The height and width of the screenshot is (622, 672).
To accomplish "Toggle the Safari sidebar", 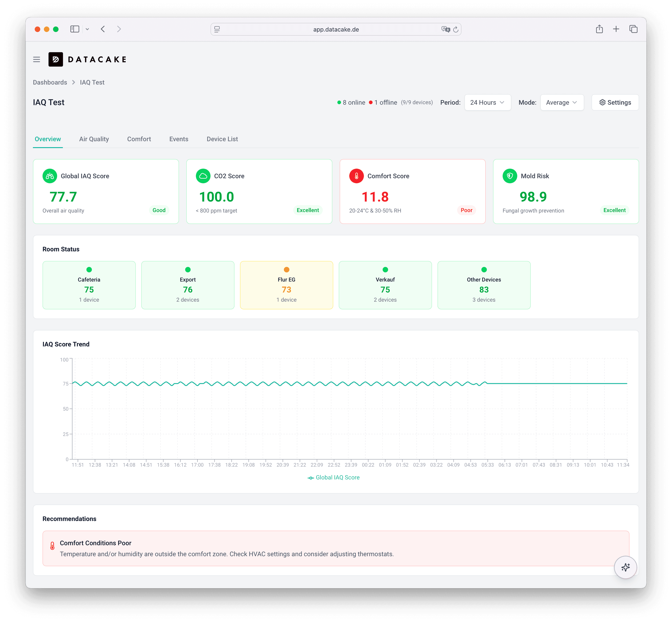I will pyautogui.click(x=75, y=29).
